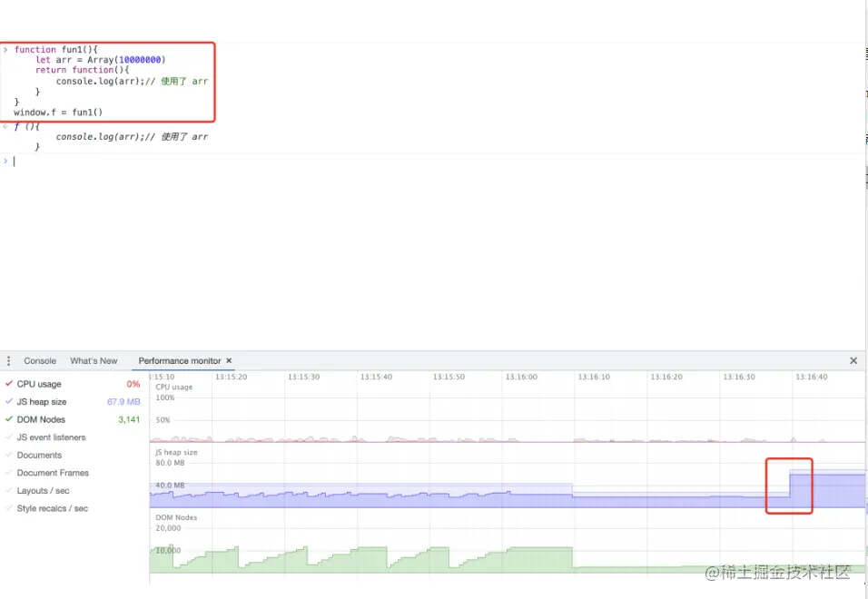
Task: Toggle the CPU usage metric
Action: 34,384
